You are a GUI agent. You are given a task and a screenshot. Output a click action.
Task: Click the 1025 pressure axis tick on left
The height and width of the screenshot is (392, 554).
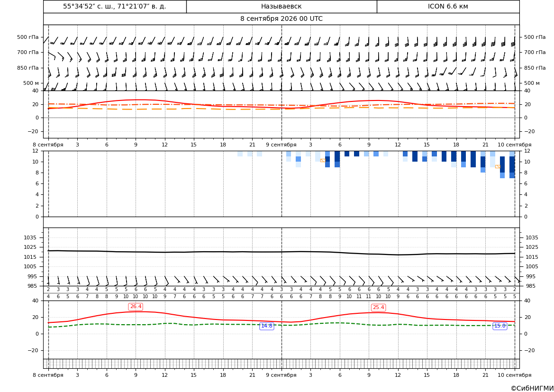(32, 247)
